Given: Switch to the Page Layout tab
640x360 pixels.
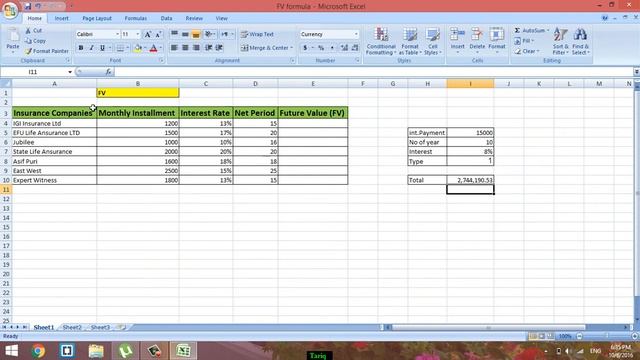Looking at the screenshot, I should pos(97,18).
